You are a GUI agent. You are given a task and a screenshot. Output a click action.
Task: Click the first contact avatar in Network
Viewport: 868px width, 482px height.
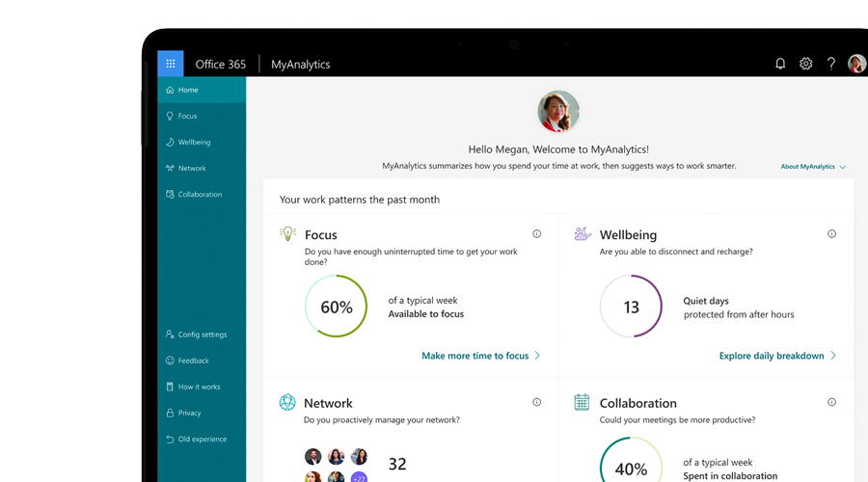[312, 457]
